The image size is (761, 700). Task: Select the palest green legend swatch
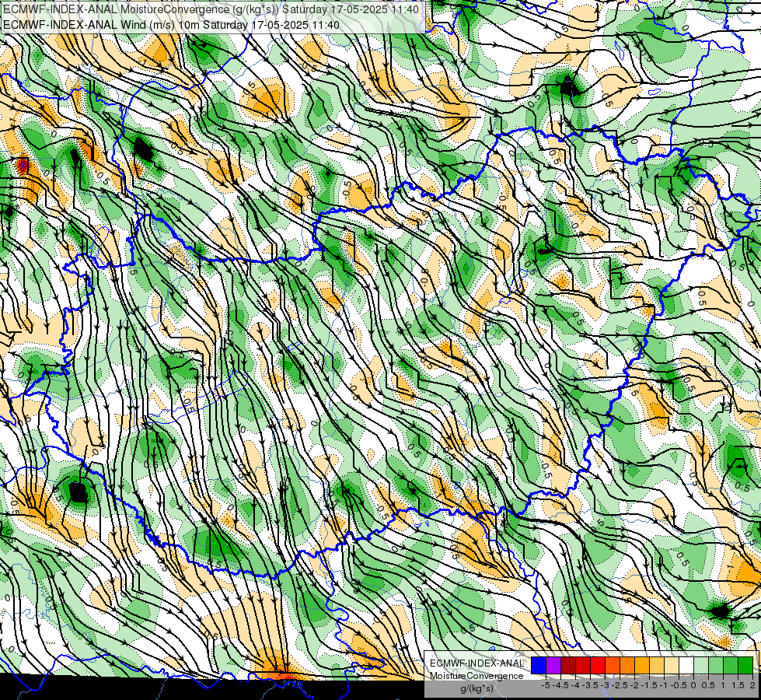pos(701,666)
